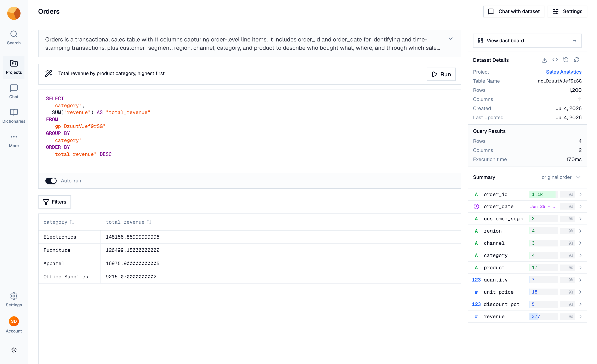Expand the order_id column summary
The image size is (597, 364).
tap(580, 194)
